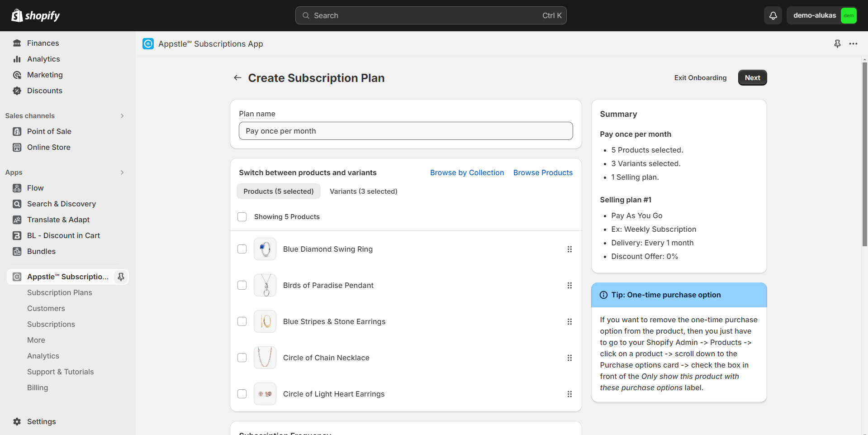Screen dimensions: 868x435
Task: Check the Birds of Paradise Pendant checkbox
Action: point(242,285)
